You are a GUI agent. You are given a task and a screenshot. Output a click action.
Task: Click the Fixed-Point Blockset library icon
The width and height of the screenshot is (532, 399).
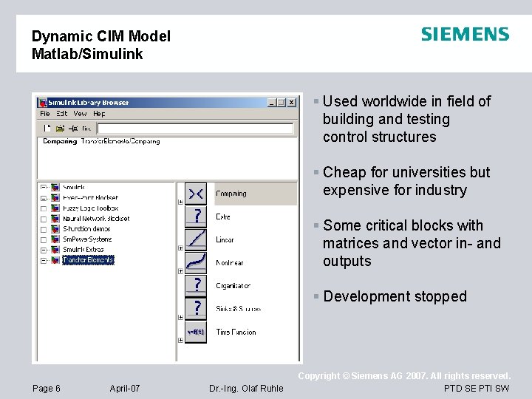55,197
